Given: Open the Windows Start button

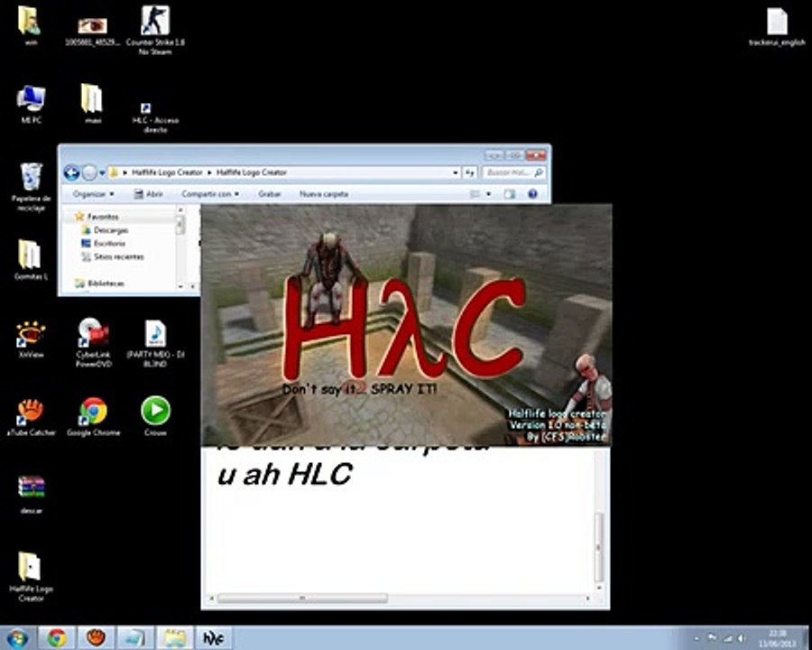Looking at the screenshot, I should tap(16, 638).
